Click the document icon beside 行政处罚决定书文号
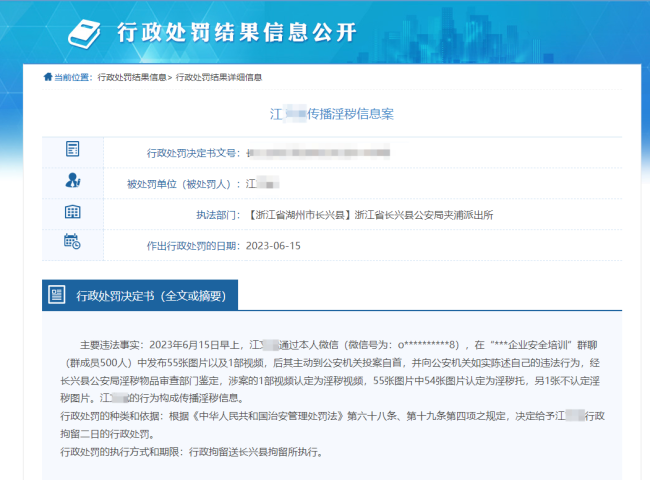 coord(72,150)
